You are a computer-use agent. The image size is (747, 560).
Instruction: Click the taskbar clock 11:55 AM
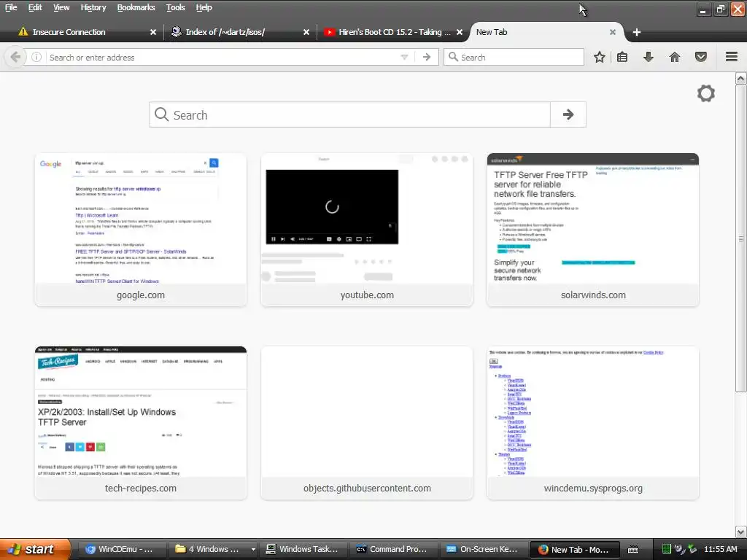click(x=721, y=549)
